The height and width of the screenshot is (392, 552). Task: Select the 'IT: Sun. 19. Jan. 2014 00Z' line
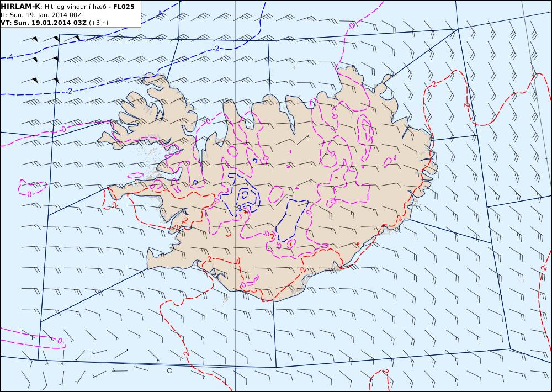click(x=41, y=15)
